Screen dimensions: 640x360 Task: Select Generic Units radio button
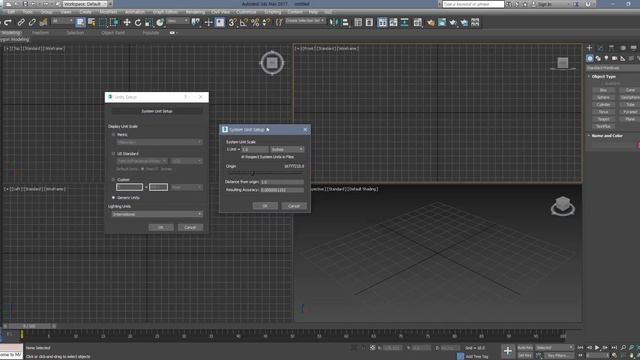point(113,198)
